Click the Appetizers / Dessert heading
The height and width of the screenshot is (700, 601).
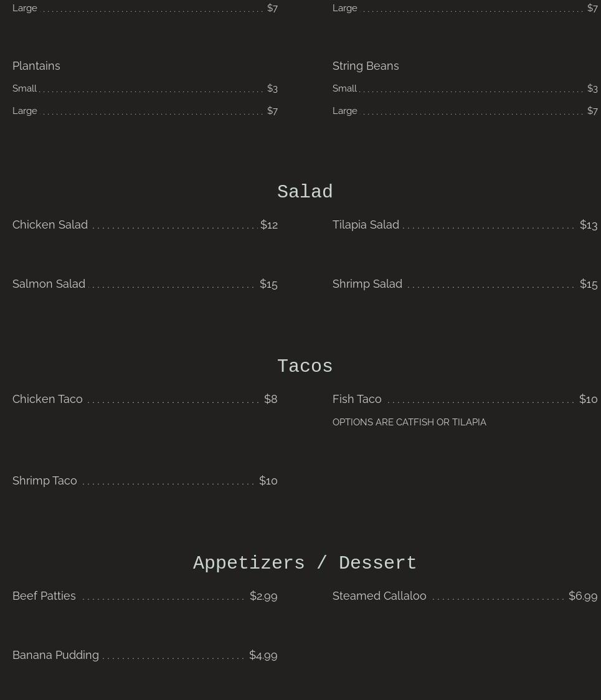(305, 564)
